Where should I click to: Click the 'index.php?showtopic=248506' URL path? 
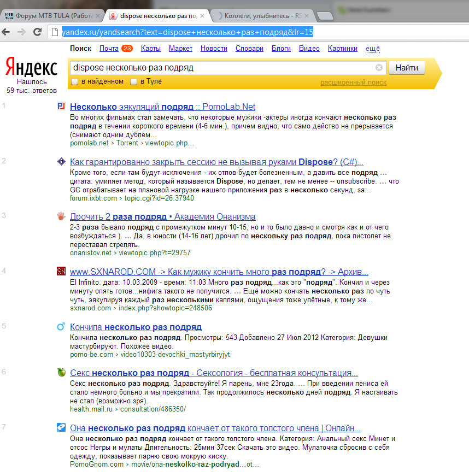(x=165, y=308)
